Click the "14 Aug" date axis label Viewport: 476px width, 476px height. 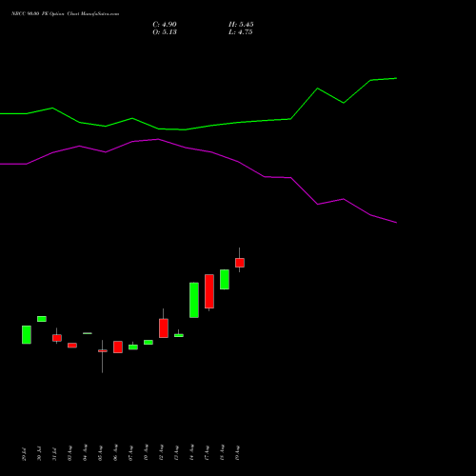click(x=192, y=453)
